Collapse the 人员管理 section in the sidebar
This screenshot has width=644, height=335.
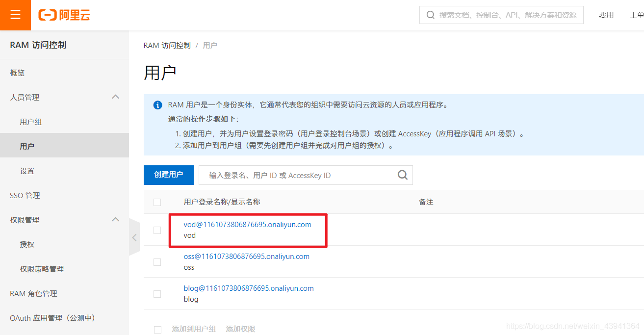[115, 97]
